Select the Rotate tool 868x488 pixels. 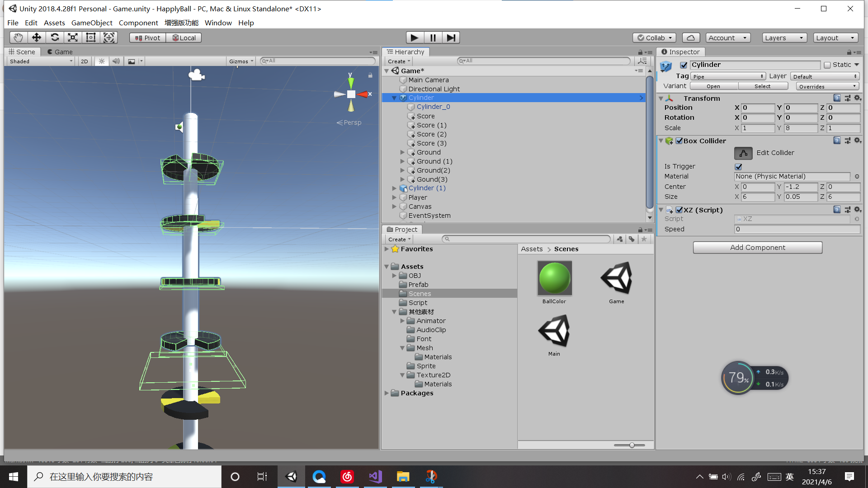coord(55,38)
